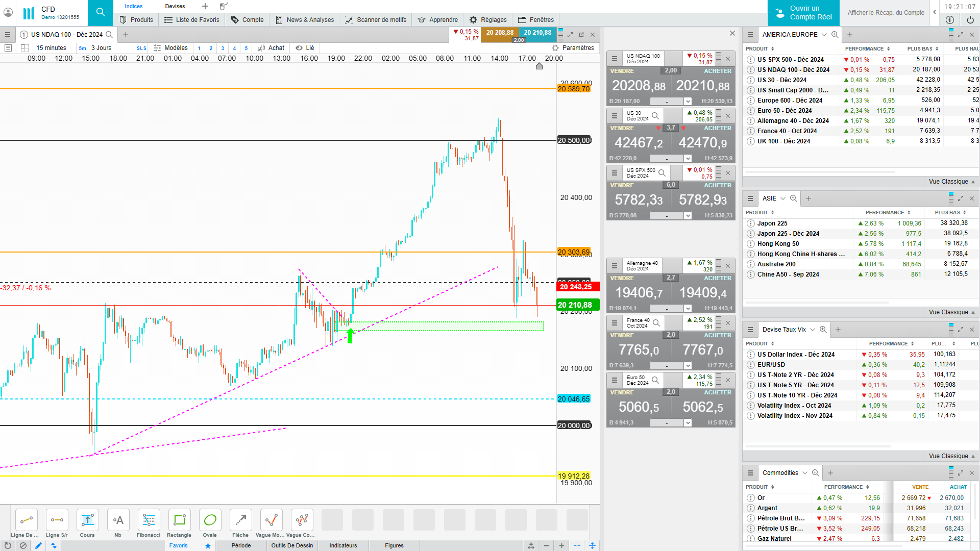980x551 pixels.
Task: Click the orange 20 208,88 sell price box
Action: pos(500,33)
